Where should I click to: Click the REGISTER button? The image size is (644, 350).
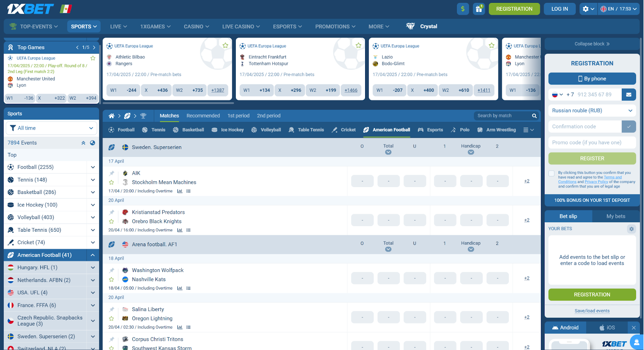592,159
